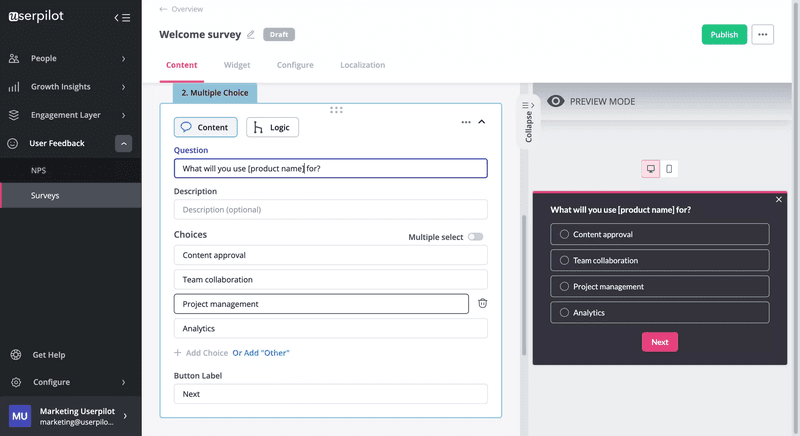Open the People section icon
Screen dimensions: 800x436
(x=14, y=59)
